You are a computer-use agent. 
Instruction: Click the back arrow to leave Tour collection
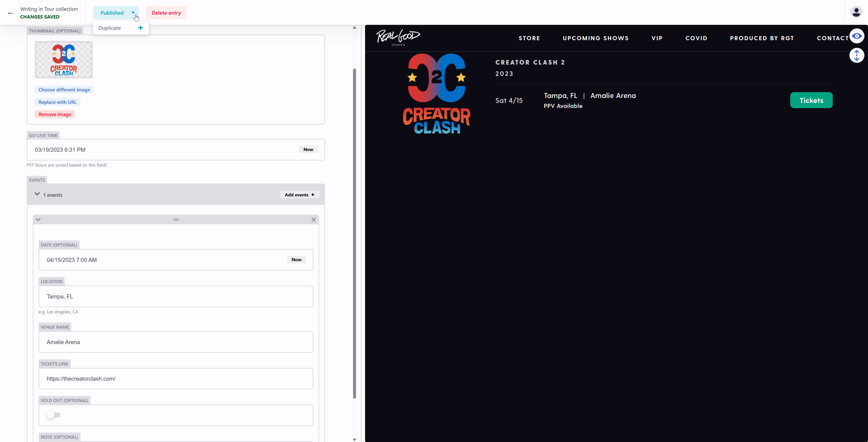(x=10, y=13)
